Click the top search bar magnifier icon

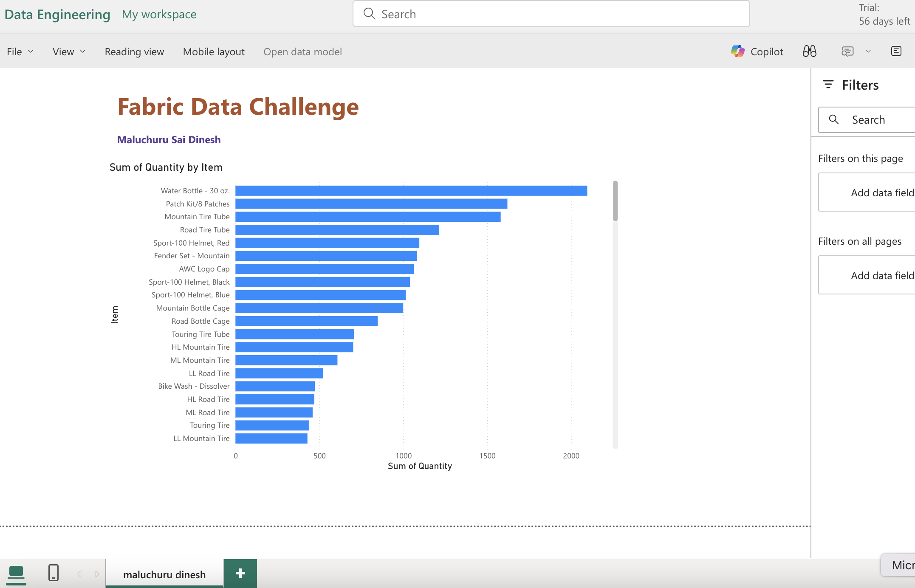coord(369,14)
